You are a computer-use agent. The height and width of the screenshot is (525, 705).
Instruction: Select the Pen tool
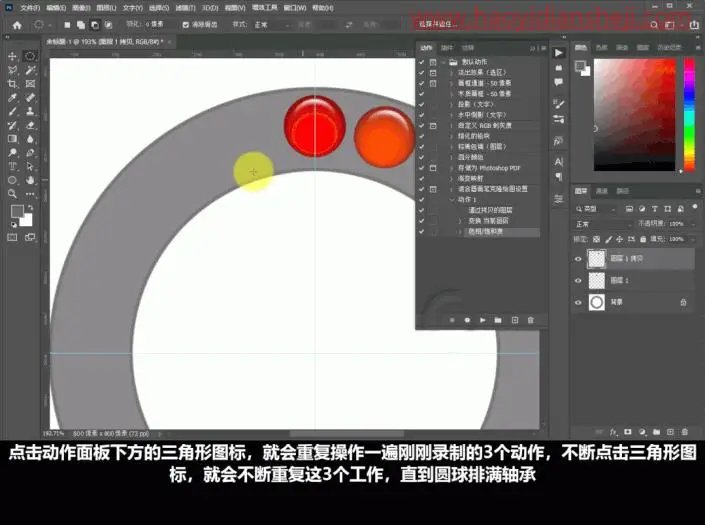(x=30, y=153)
